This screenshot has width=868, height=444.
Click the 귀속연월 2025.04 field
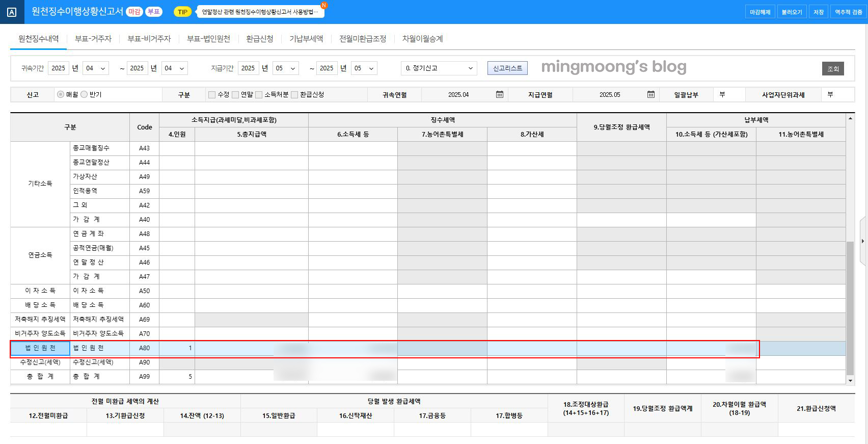458,94
